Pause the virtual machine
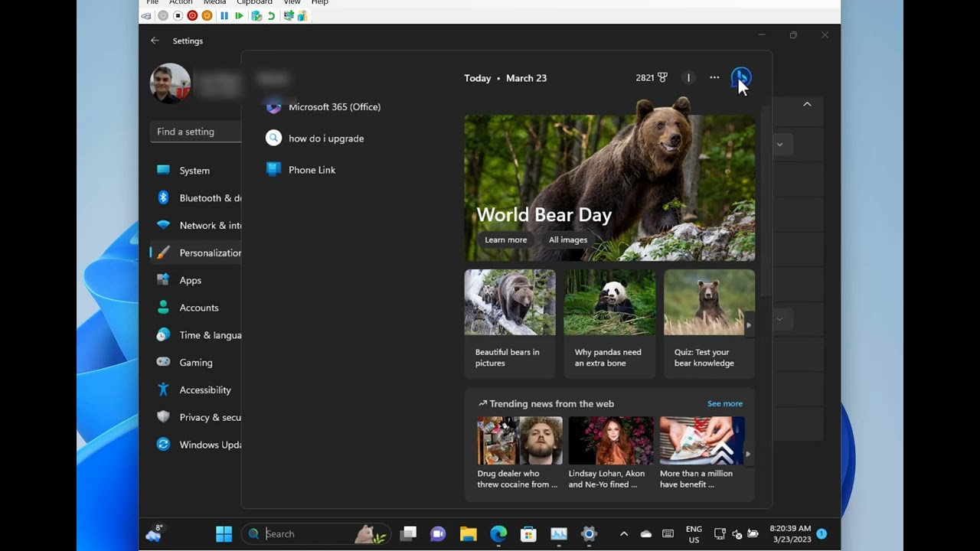The image size is (980, 551). tap(224, 15)
